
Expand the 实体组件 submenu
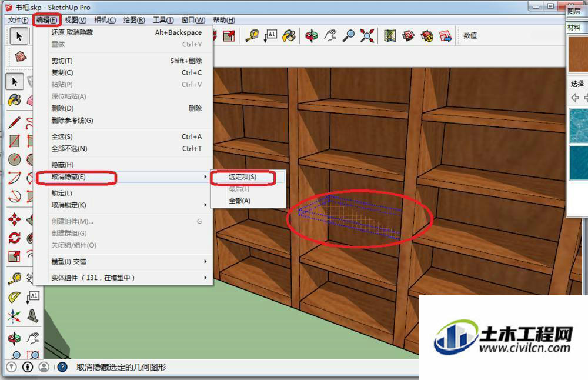click(123, 278)
